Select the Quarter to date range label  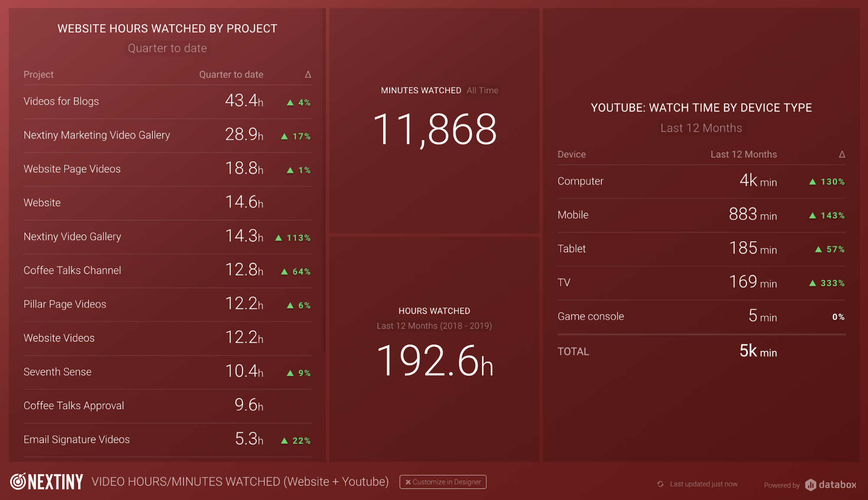[x=167, y=48]
